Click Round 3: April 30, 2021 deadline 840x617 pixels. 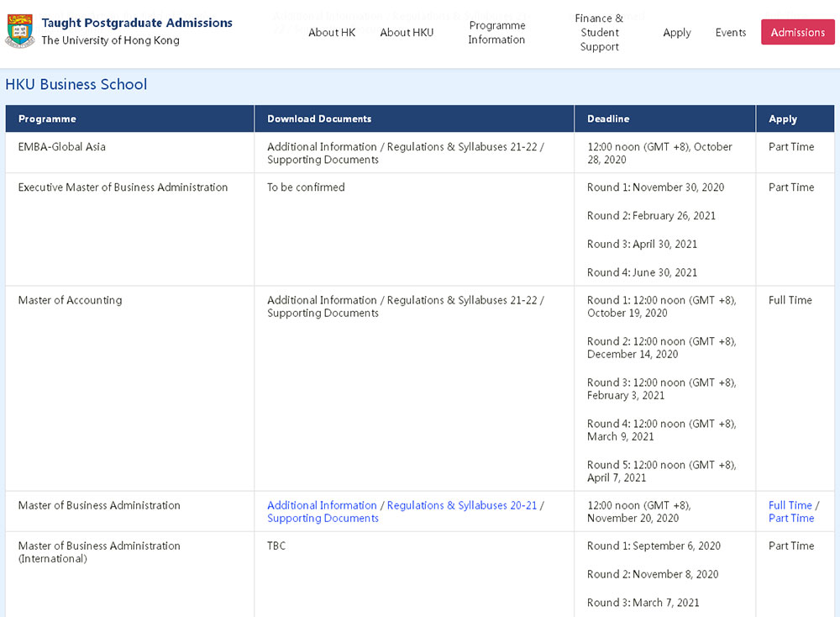pyautogui.click(x=643, y=245)
